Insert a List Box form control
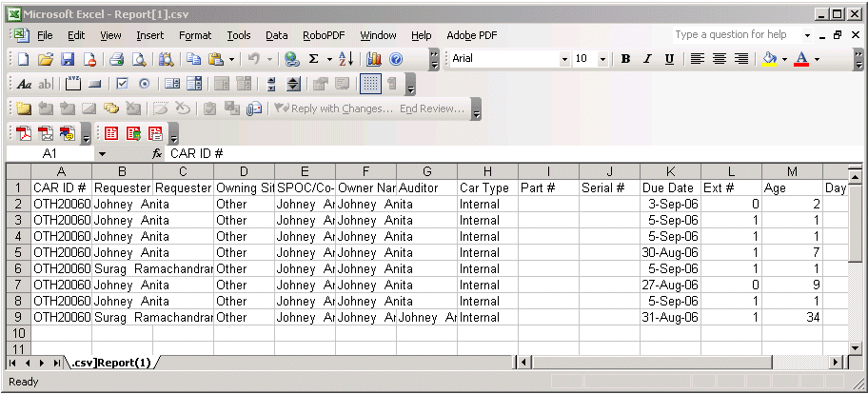Image resolution: width=868 pixels, height=394 pixels. [x=172, y=84]
